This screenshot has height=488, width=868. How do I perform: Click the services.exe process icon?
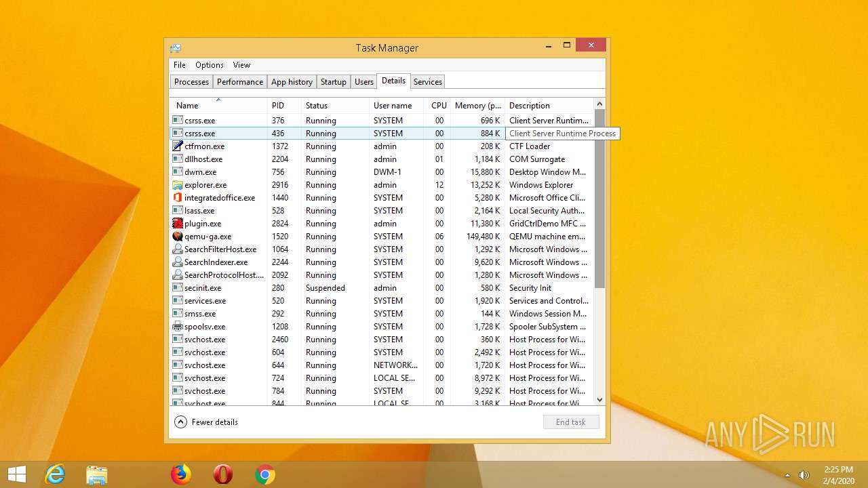[x=178, y=300]
